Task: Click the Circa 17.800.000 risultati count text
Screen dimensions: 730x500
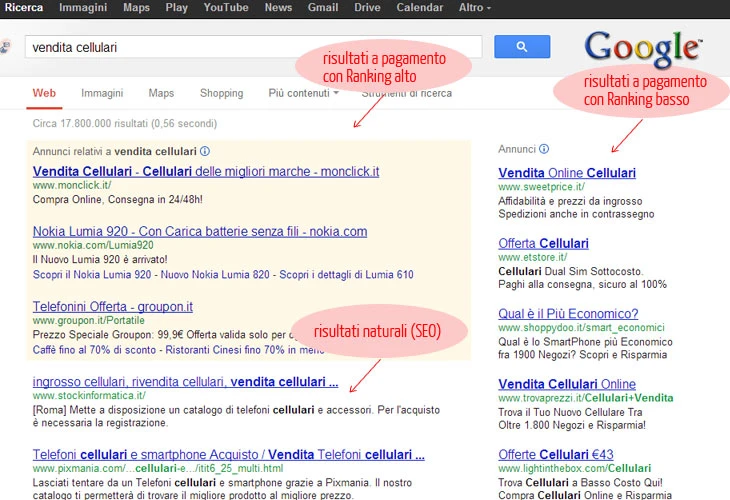Action: click(x=125, y=123)
